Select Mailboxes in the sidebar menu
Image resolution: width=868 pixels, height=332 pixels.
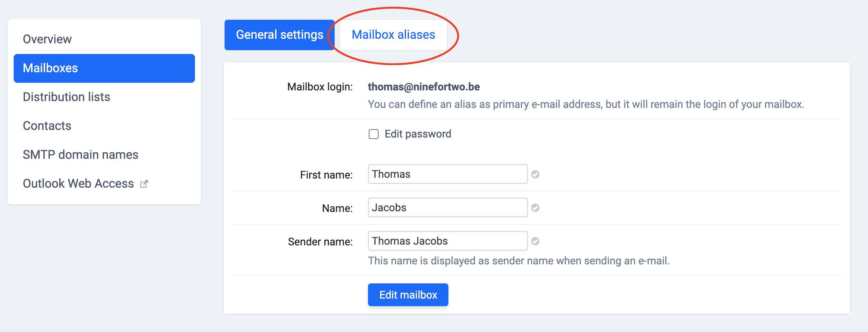104,68
